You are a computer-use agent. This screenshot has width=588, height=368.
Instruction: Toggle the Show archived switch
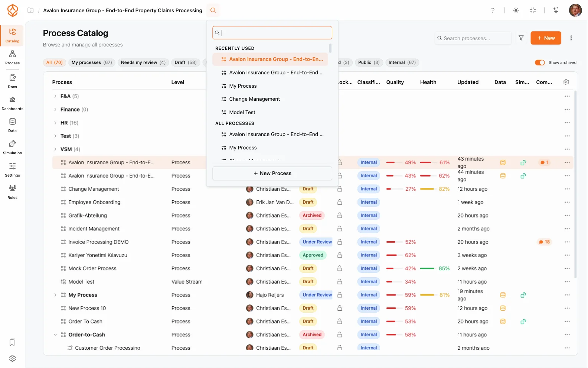[539, 62]
